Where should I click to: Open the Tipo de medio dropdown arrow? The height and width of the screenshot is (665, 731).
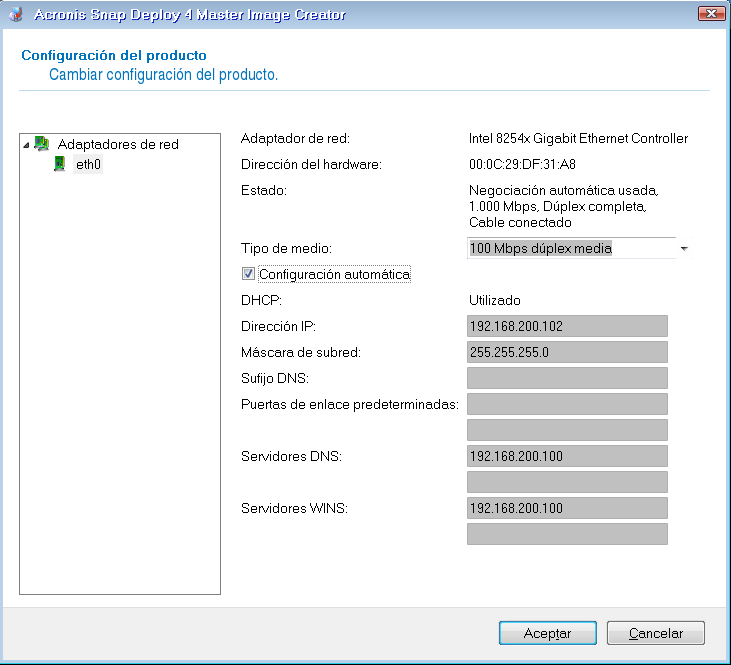pos(684,248)
